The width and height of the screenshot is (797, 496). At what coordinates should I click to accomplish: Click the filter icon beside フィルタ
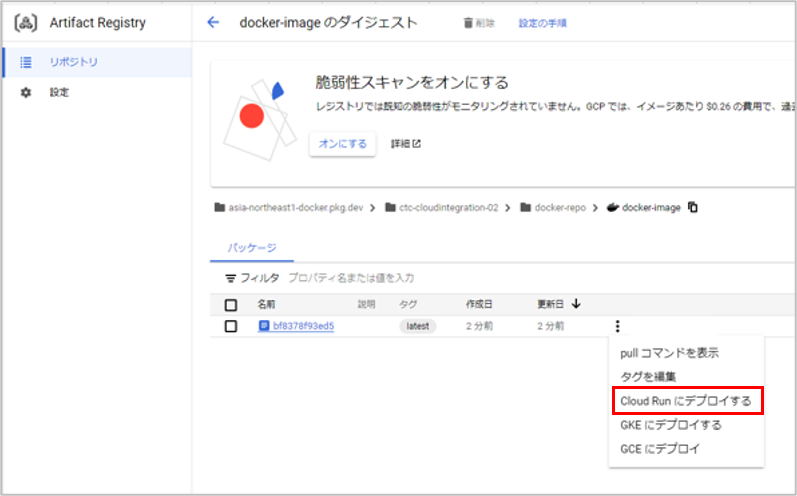click(230, 278)
